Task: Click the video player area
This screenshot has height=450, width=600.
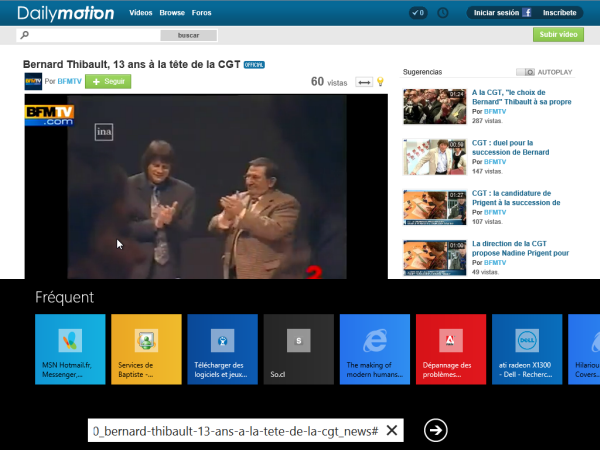Action: 206,187
